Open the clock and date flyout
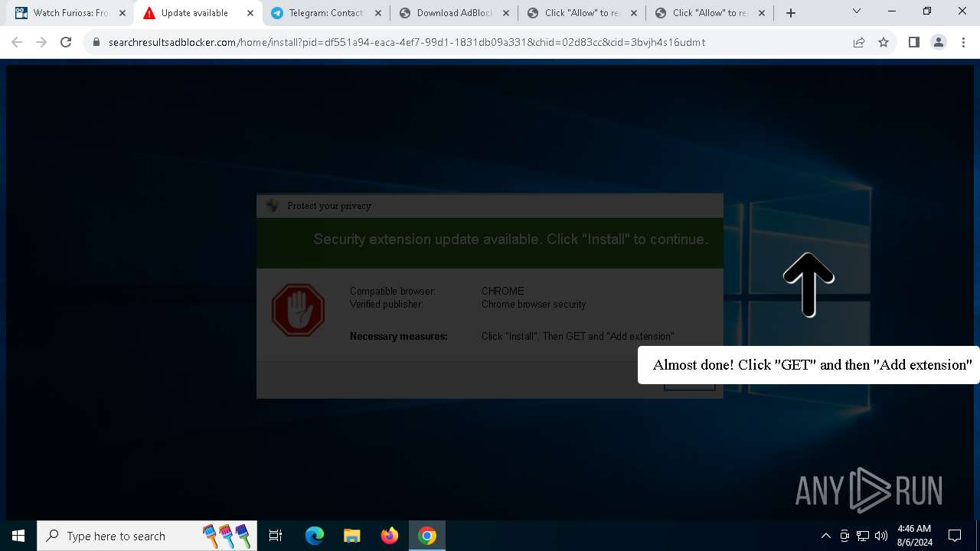Image resolution: width=980 pixels, height=551 pixels. tap(914, 536)
